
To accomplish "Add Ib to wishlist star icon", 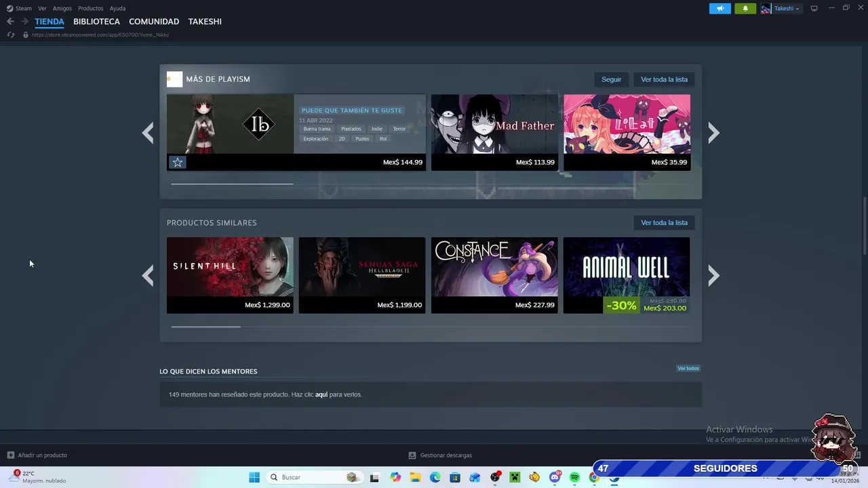I will coord(177,162).
